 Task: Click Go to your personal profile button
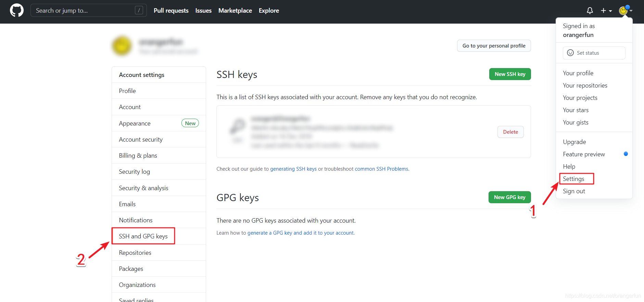click(494, 46)
